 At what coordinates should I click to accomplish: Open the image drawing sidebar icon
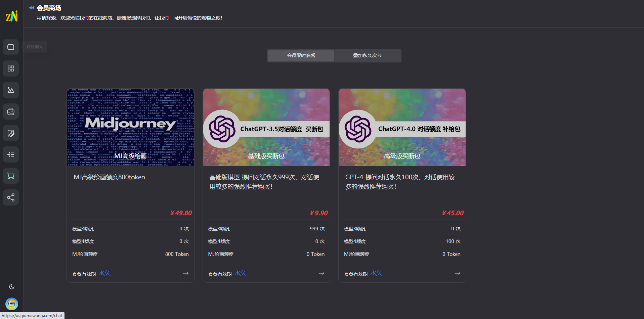tap(11, 90)
